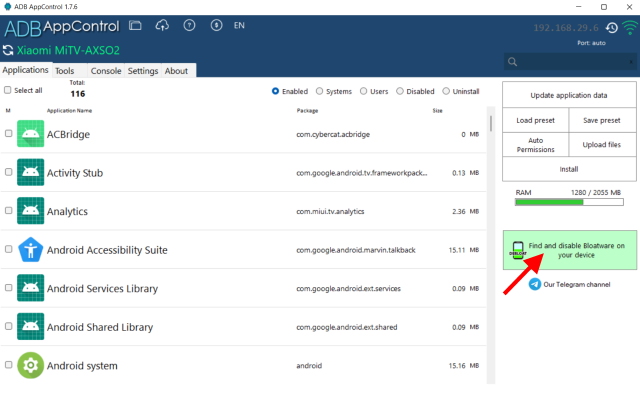640x393 pixels.
Task: Click the Debloat phone icon
Action: click(x=518, y=250)
